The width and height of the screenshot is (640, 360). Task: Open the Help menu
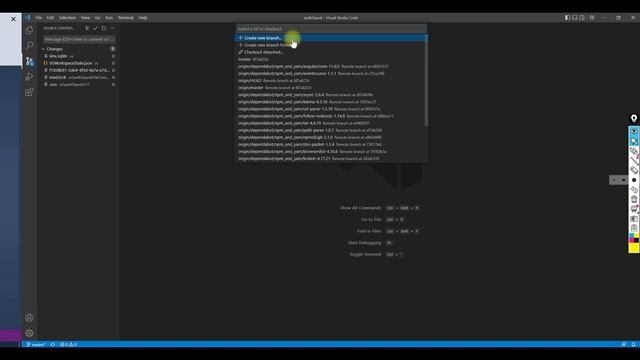click(143, 18)
